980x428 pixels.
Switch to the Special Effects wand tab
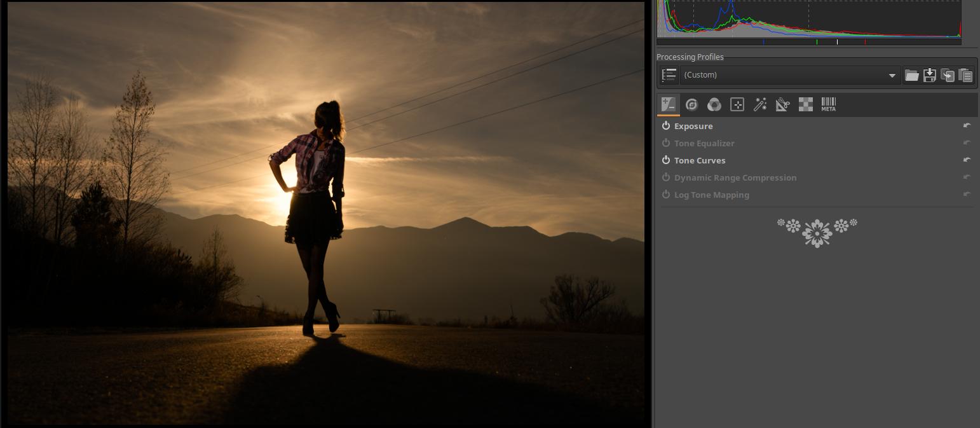760,104
